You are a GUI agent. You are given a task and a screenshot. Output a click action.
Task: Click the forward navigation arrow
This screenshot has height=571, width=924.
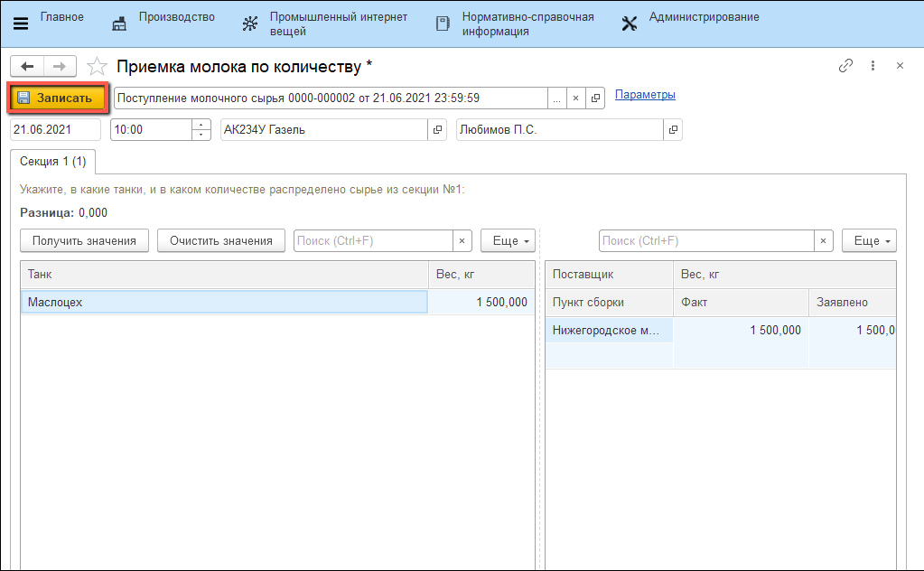click(x=59, y=66)
